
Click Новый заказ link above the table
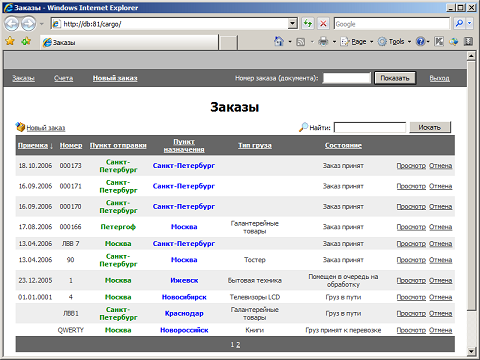tap(46, 128)
